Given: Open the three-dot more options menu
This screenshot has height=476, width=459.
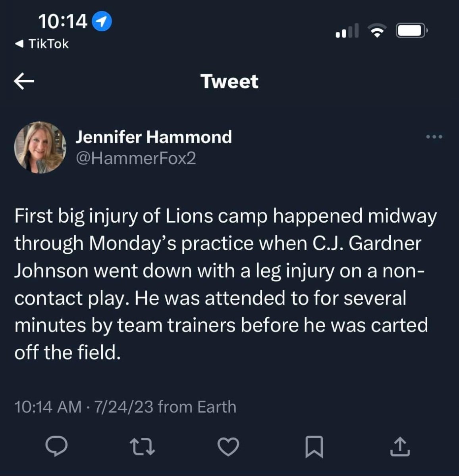Looking at the screenshot, I should [434, 137].
